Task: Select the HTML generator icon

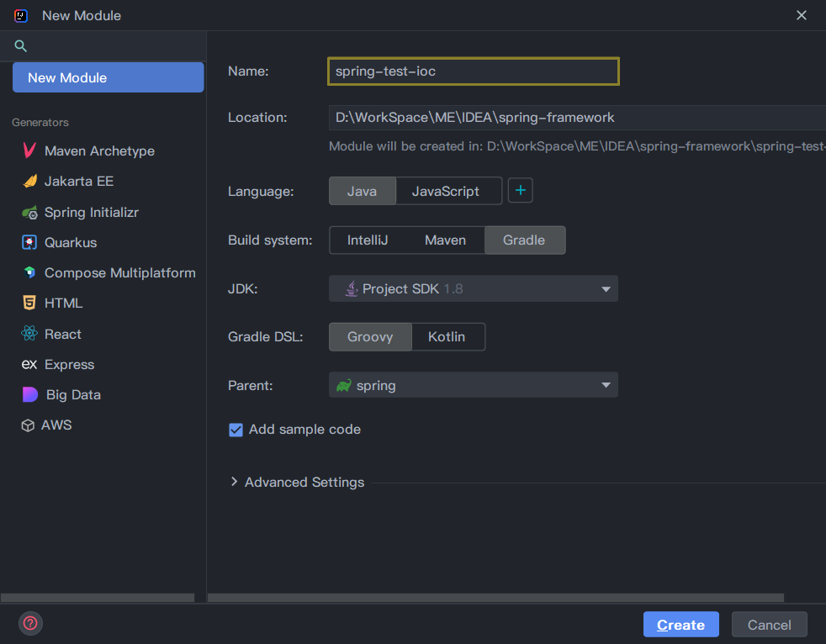Action: point(29,304)
